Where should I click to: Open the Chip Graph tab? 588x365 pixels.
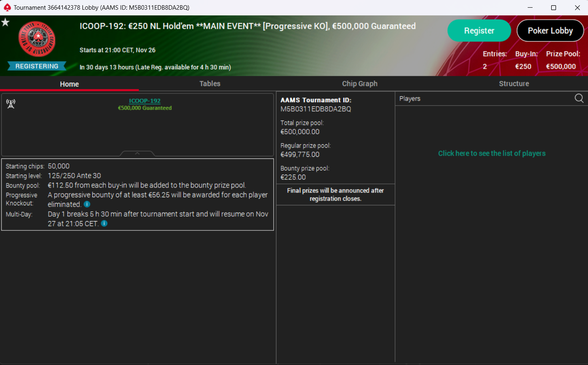[360, 84]
